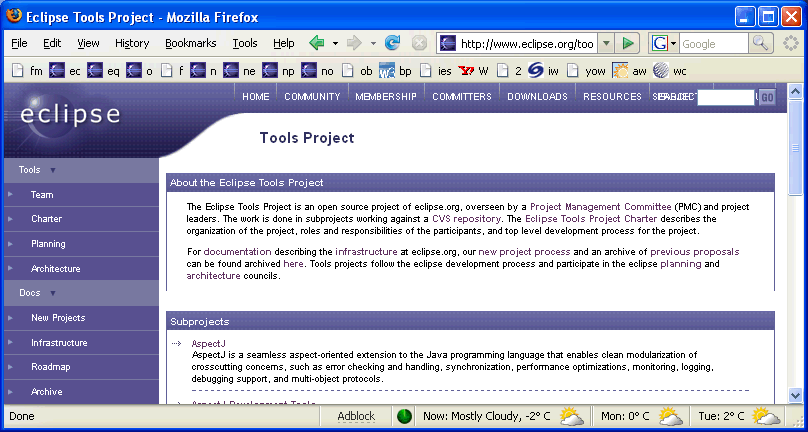Click the new project process link
Screen dimensions: 808x432
(x=524, y=252)
